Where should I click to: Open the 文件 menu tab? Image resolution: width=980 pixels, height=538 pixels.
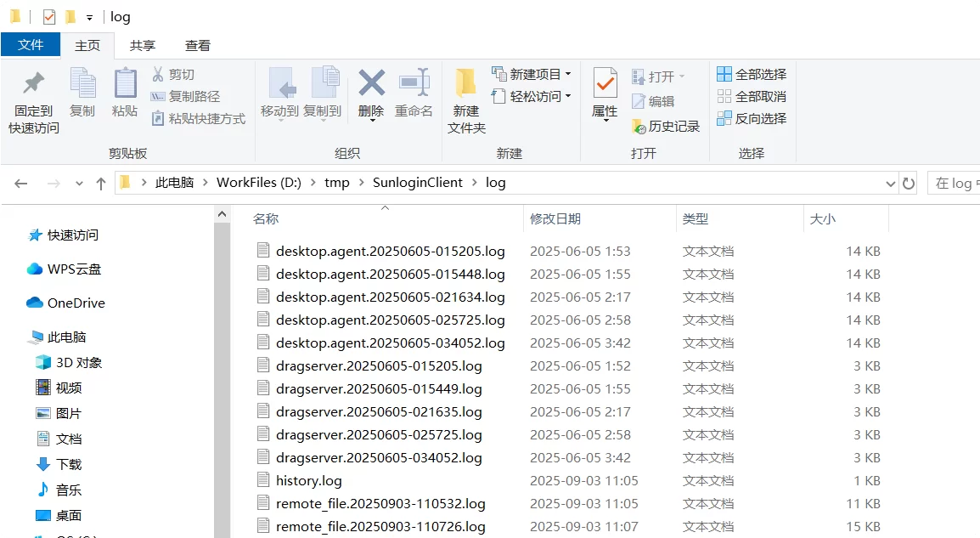click(x=31, y=45)
